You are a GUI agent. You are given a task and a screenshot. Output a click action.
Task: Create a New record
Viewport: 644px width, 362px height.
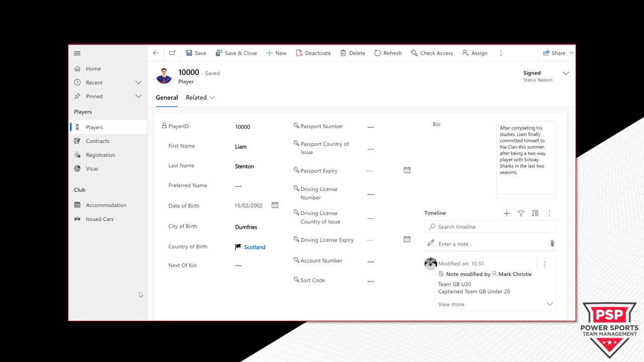(276, 53)
